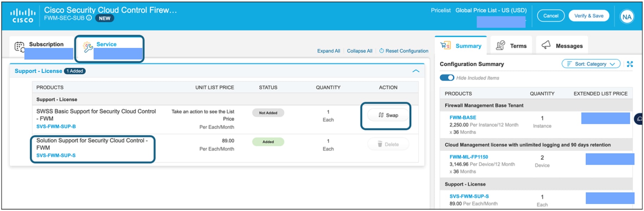Click the FWM-SEC-SUB product code

[64, 18]
